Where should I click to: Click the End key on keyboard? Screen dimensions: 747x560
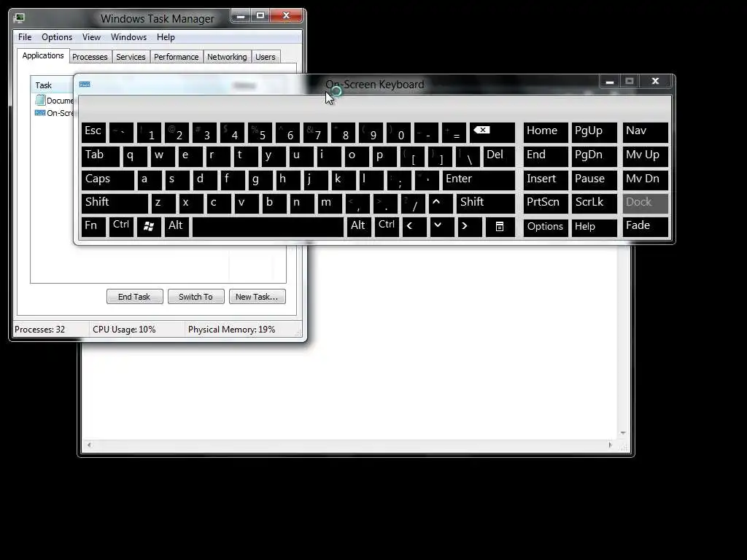point(546,156)
